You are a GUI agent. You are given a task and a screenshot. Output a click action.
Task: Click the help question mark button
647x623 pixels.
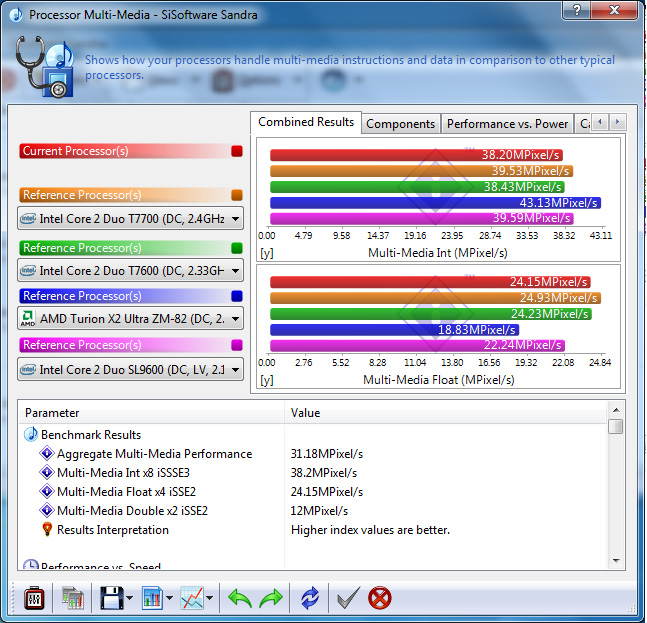click(576, 9)
